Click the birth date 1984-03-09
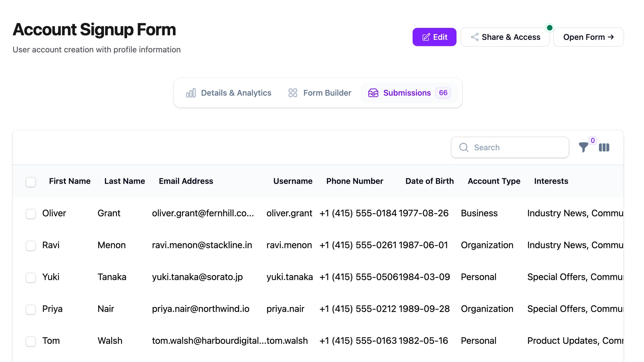This screenshot has width=644, height=362. click(424, 277)
